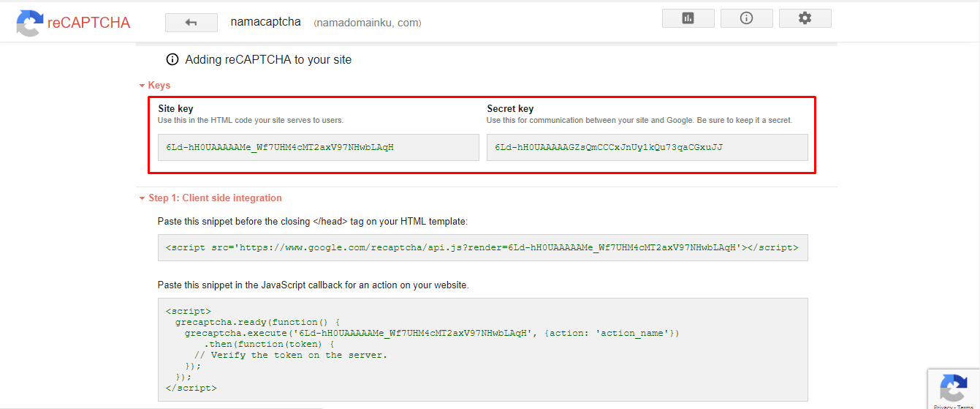Click the reCAPTCHA logo icon in header
The height and width of the screenshot is (409, 980).
coord(29,23)
